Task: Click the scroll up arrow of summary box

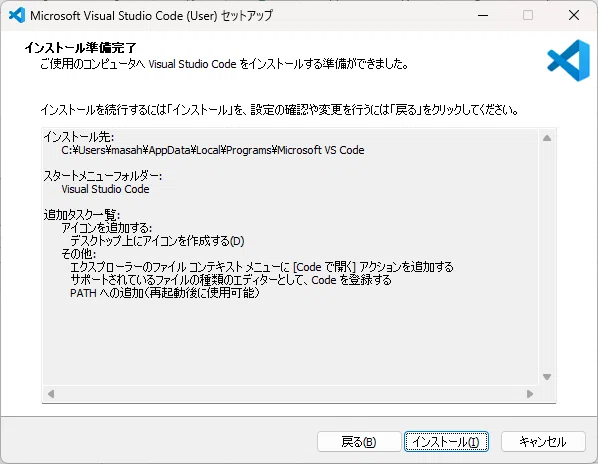Action: tap(547, 138)
